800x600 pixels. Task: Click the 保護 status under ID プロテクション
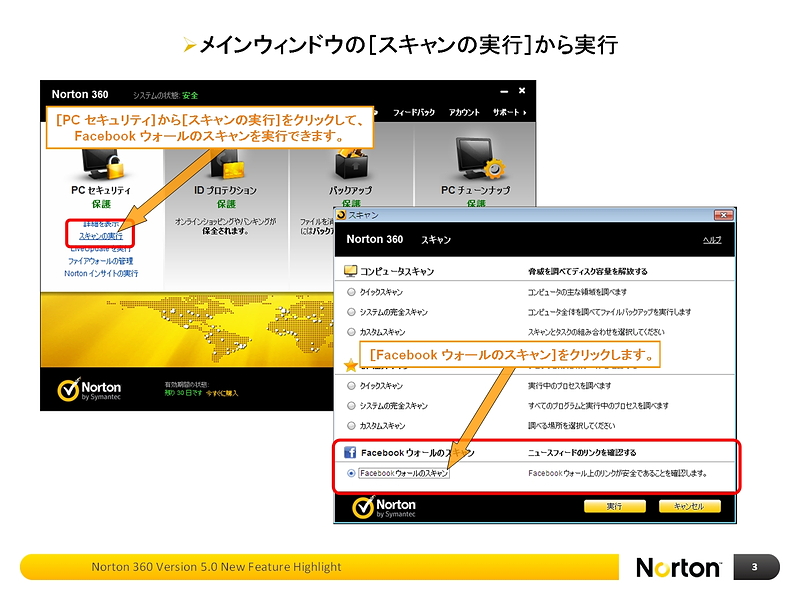[226, 204]
